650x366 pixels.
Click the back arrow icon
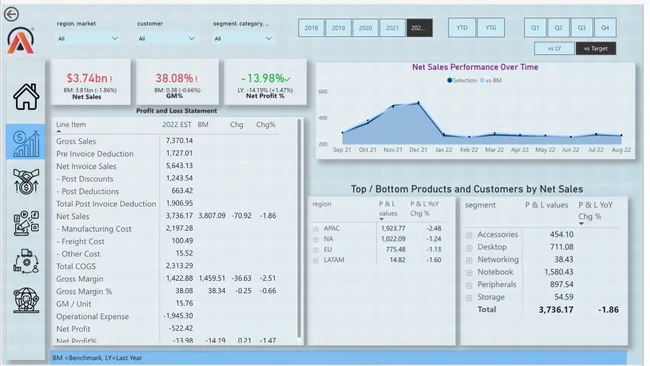pyautogui.click(x=11, y=14)
